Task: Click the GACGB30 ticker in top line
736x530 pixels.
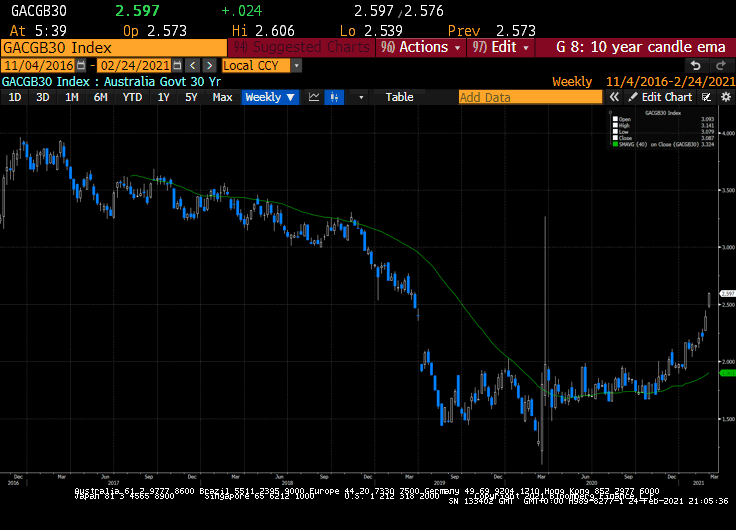Action: (x=39, y=11)
